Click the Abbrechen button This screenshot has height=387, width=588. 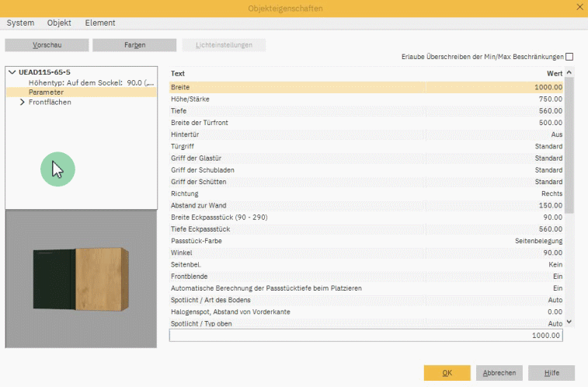tap(499, 373)
